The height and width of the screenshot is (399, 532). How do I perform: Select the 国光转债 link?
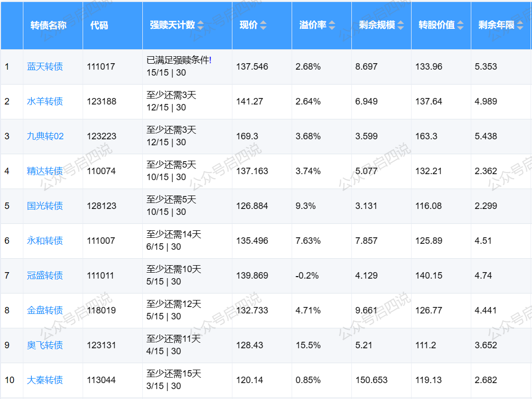(x=45, y=206)
